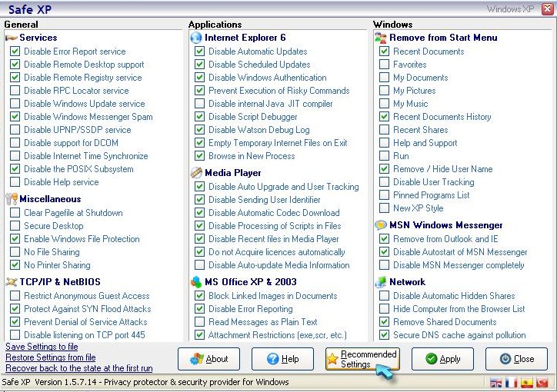The image size is (557, 392).
Task: Click the Close button with power icon
Action: click(x=516, y=359)
